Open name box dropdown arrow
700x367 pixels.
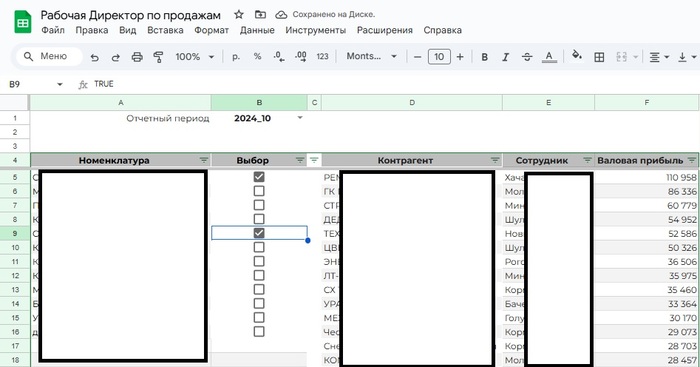click(59, 84)
